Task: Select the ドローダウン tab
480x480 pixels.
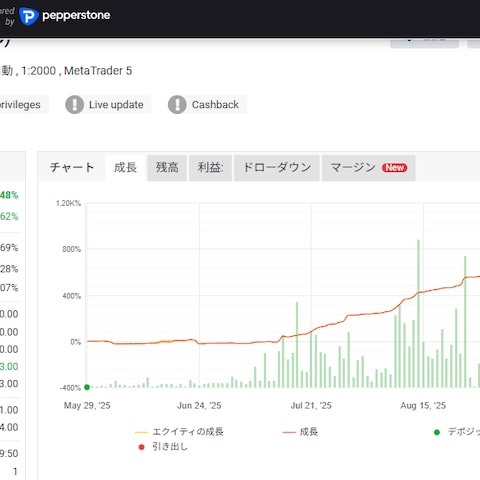Action: [277, 168]
